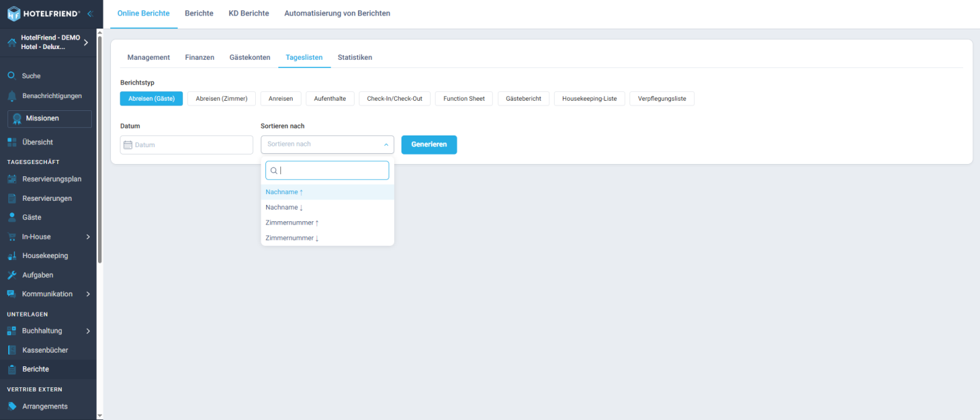
Task: Click the Generieren button
Action: pyautogui.click(x=429, y=144)
